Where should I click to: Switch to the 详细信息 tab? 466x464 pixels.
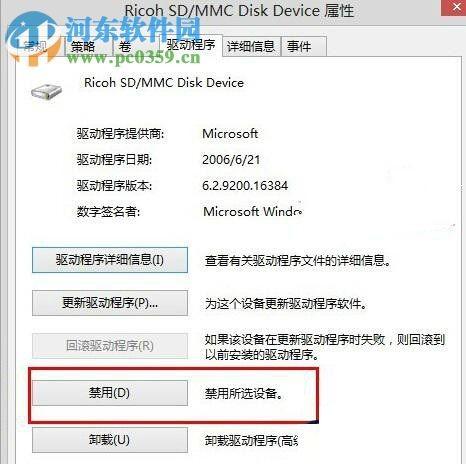point(251,46)
